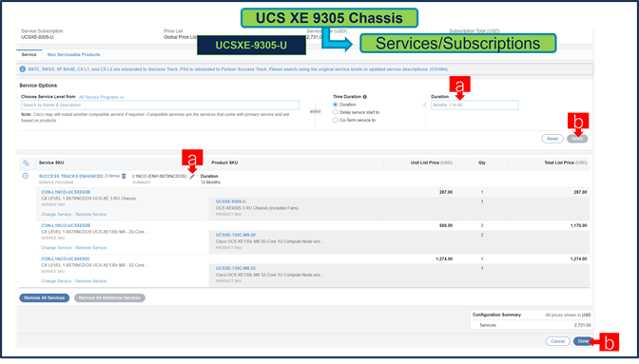
Task: Open CON-L1NCO-UCSXE83C service SKU link
Action: (66, 259)
